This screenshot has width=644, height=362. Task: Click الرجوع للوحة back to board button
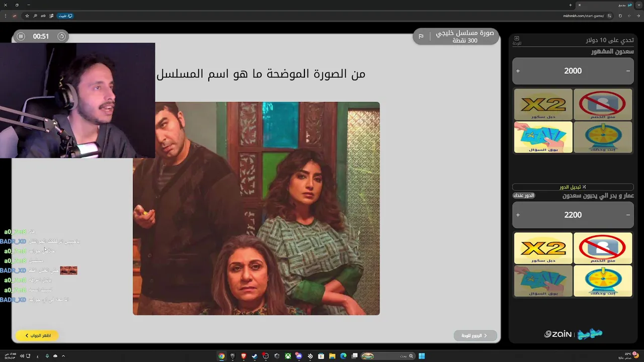[x=475, y=335]
